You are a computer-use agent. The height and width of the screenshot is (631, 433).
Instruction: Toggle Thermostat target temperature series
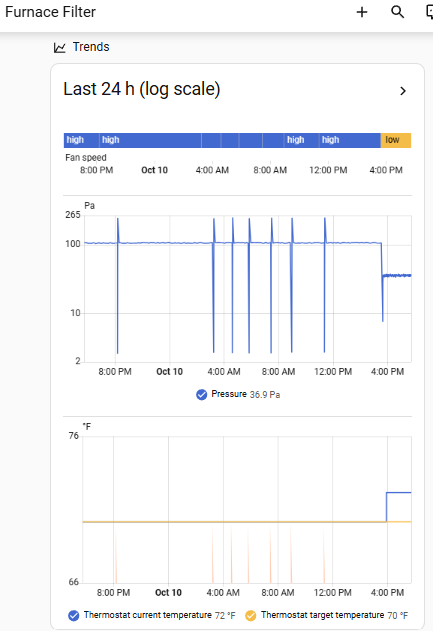click(x=250, y=616)
